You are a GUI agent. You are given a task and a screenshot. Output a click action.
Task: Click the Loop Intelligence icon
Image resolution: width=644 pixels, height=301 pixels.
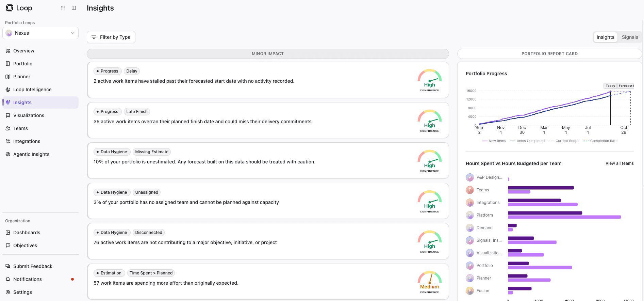point(8,90)
